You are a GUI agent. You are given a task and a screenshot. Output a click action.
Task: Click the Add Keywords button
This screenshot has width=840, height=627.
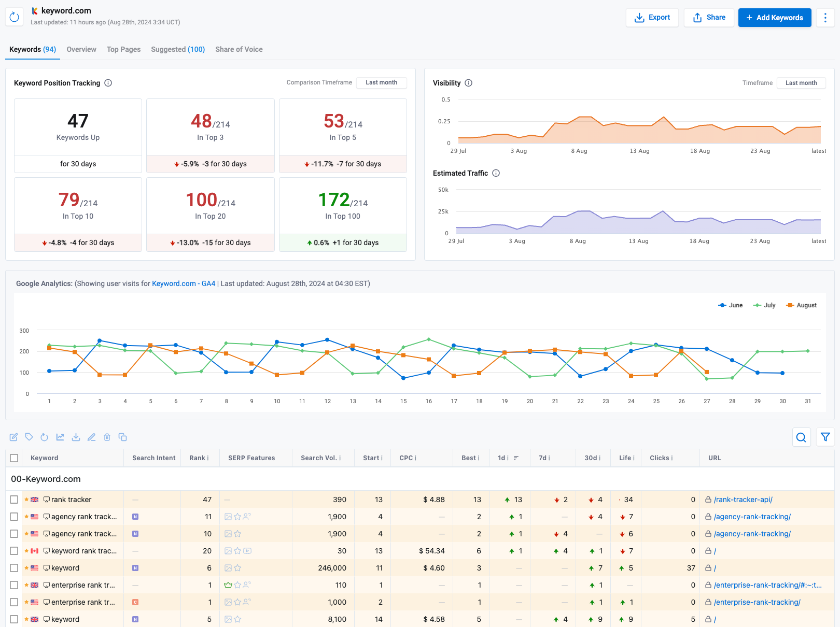coord(775,18)
